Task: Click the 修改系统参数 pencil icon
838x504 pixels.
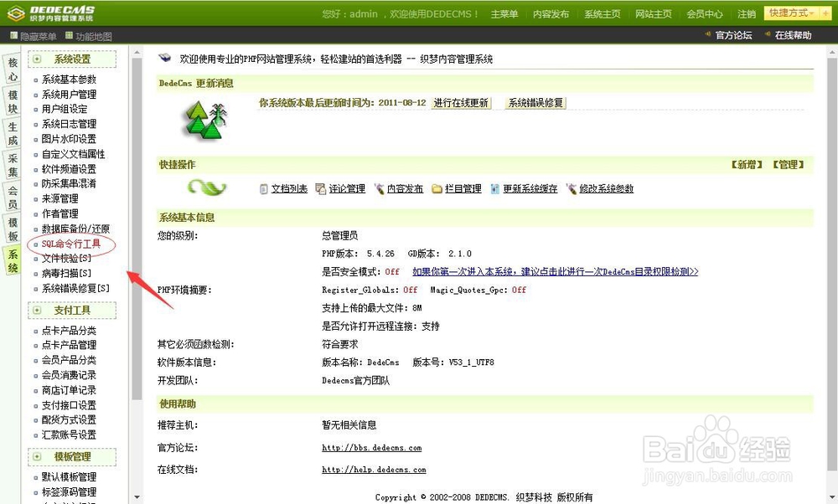Action: (572, 188)
